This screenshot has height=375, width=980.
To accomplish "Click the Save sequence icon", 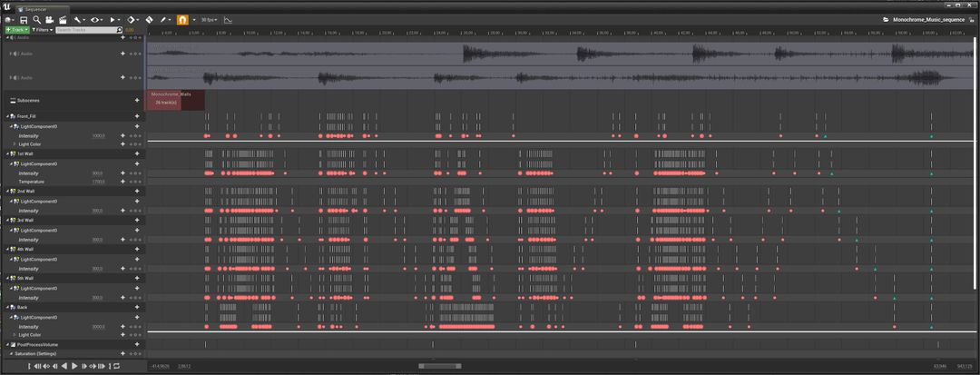I will (x=23, y=19).
